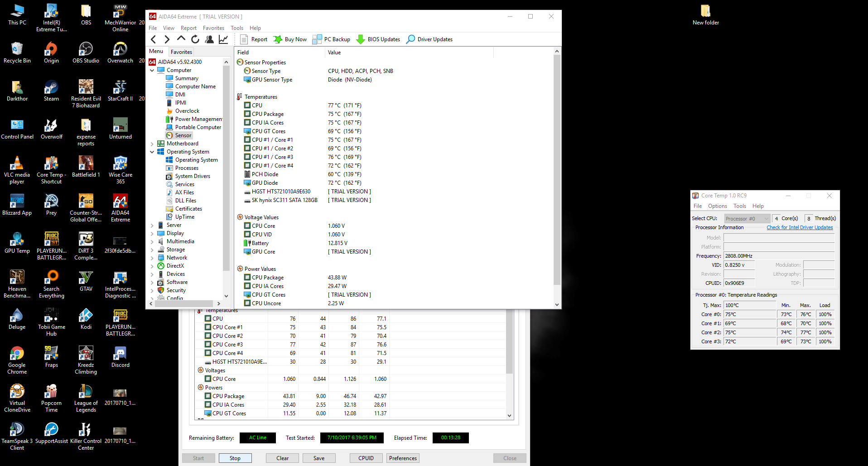Image resolution: width=868 pixels, height=466 pixels.
Task: Toggle CPU Core voltage checkbox in stability test window
Action: [208, 379]
